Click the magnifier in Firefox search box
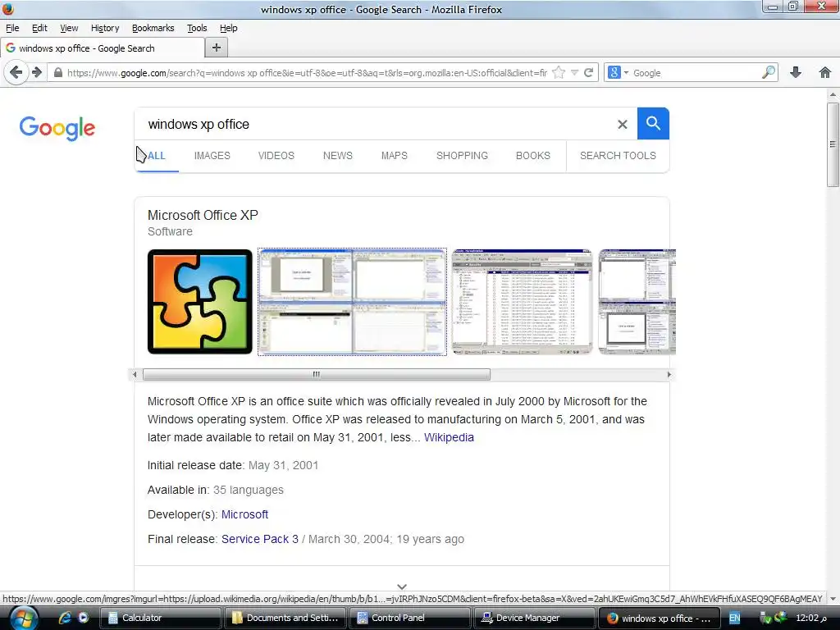The width and height of the screenshot is (840, 630). pos(768,72)
